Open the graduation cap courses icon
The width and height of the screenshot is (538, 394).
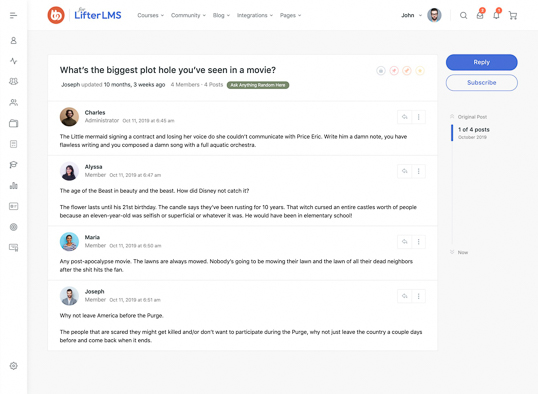(x=13, y=165)
